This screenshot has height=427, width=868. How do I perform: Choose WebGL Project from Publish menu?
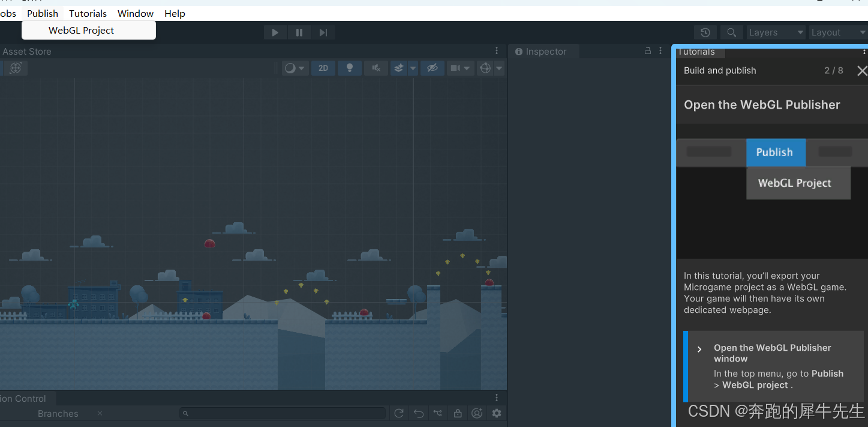coord(89,30)
